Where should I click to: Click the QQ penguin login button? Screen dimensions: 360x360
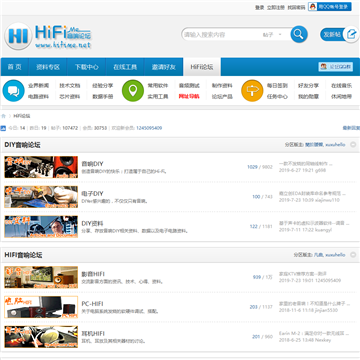click(x=329, y=7)
